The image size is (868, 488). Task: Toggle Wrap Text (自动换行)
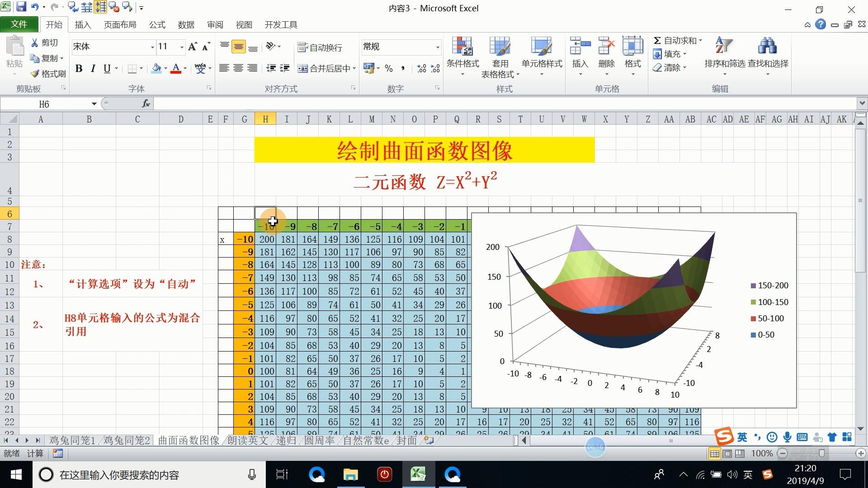click(x=320, y=47)
